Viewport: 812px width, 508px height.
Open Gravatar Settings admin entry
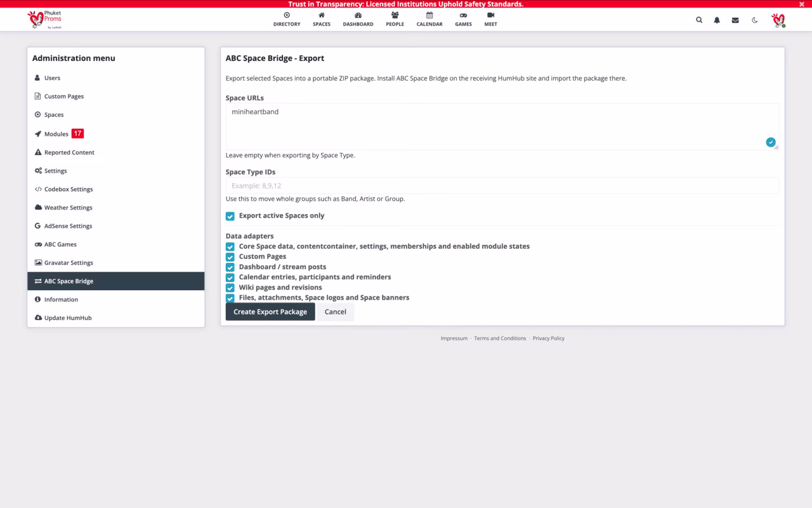pyautogui.click(x=116, y=263)
